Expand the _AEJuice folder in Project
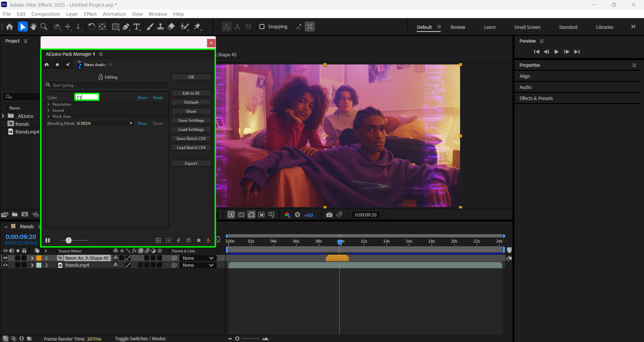Viewport: 644px width, 342px height. [3, 116]
